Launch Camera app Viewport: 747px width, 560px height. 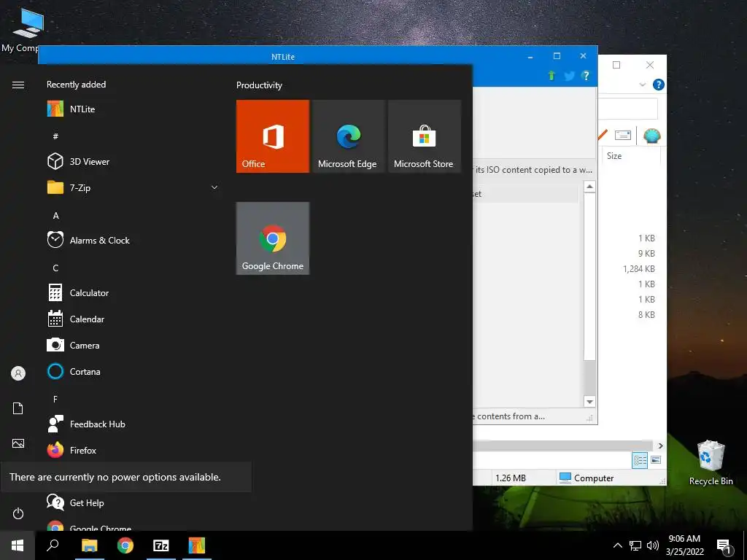133,345
